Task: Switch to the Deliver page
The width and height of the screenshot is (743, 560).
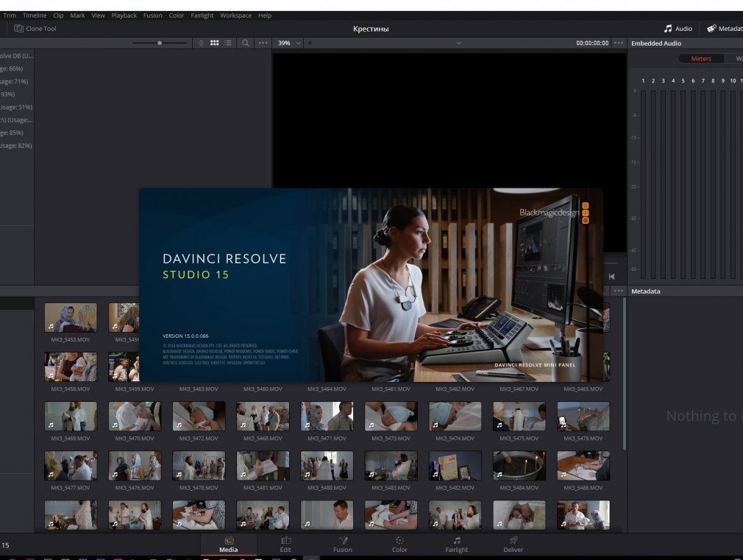Action: point(513,545)
